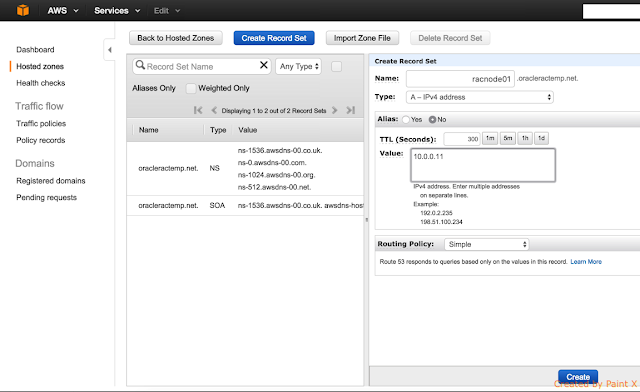Click the Value box containing 10.0.0.11
The height and width of the screenshot is (392, 640).
[x=483, y=165]
